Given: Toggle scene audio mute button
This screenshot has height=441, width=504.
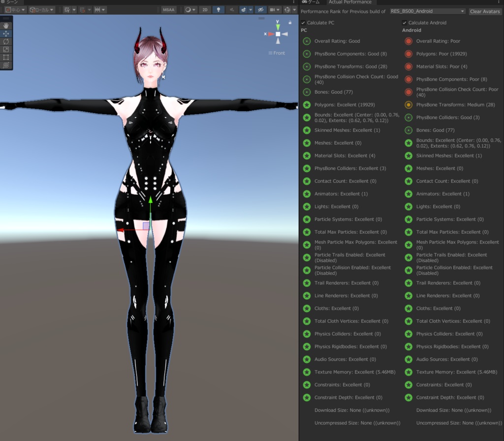Looking at the screenshot, I should click(x=232, y=10).
